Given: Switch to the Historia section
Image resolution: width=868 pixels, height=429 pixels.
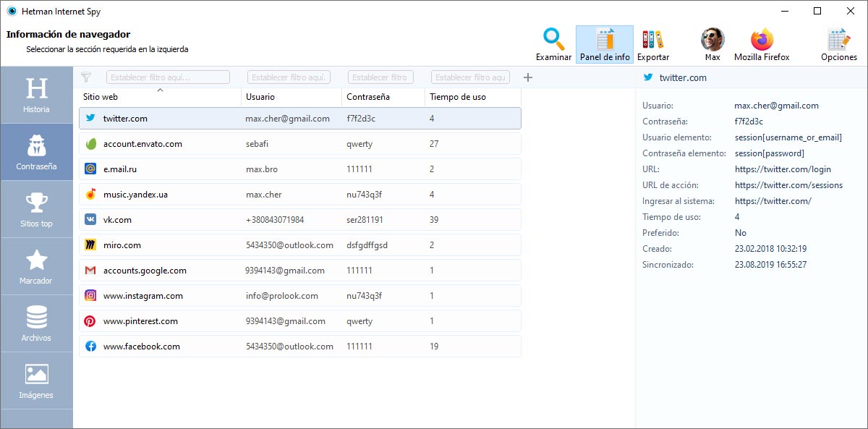Looking at the screenshot, I should click(x=37, y=95).
